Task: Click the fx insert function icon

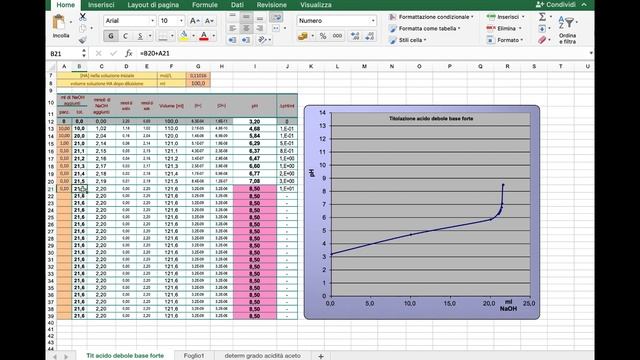Action: [x=129, y=53]
